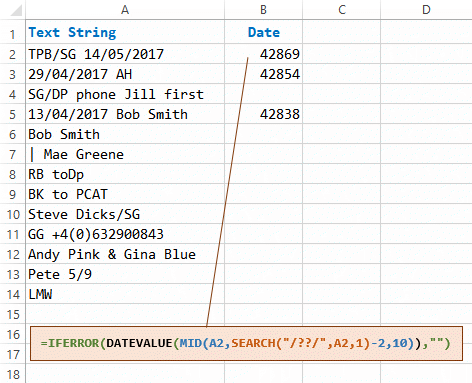Image resolution: width=472 pixels, height=383 pixels.
Task: Select cell 'TPB/SG 14/05/2017'
Action: [x=125, y=54]
